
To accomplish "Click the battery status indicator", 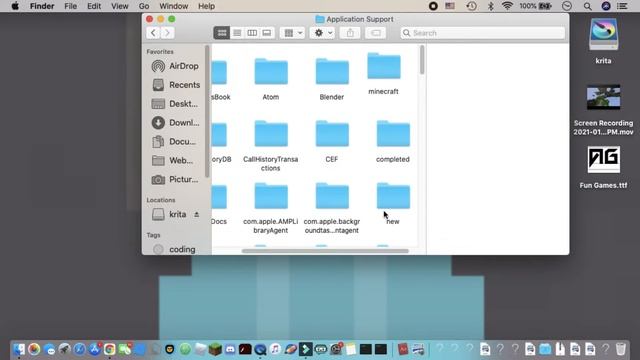I will click(536, 6).
